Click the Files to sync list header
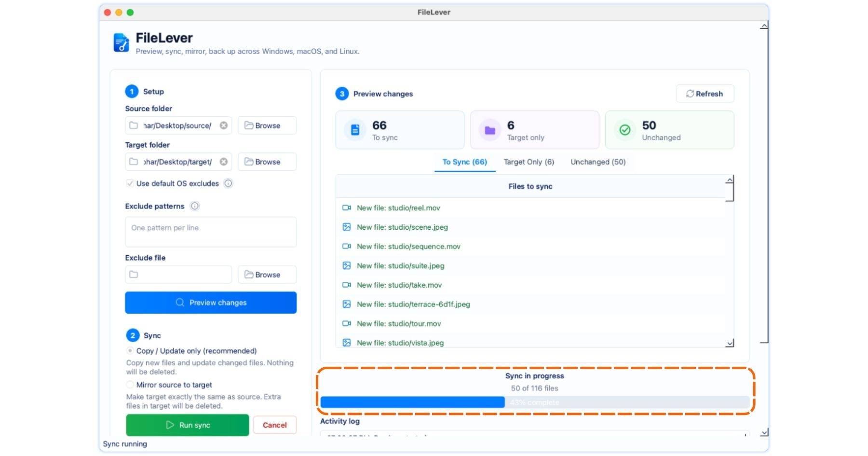This screenshot has height=456, width=868. 530,186
